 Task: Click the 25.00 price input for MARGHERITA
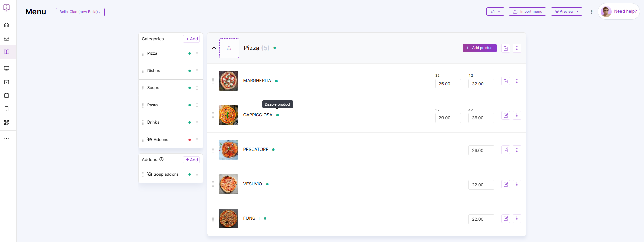[x=448, y=84]
